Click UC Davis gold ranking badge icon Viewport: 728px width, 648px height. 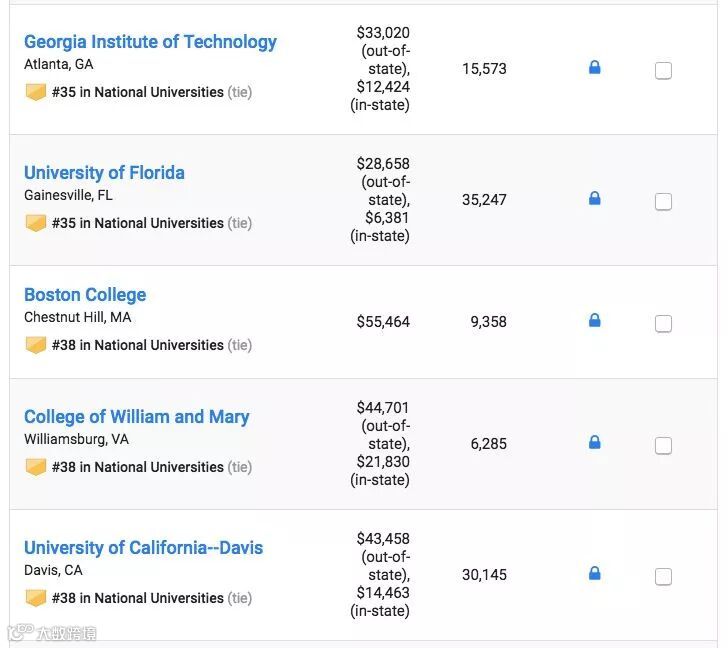(36, 598)
